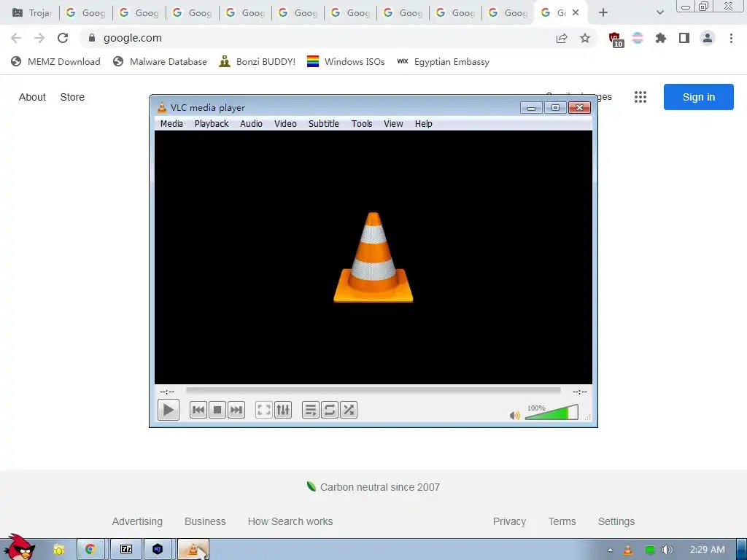The image size is (747, 560).
Task: Open the Media menu in VLC
Action: point(171,124)
